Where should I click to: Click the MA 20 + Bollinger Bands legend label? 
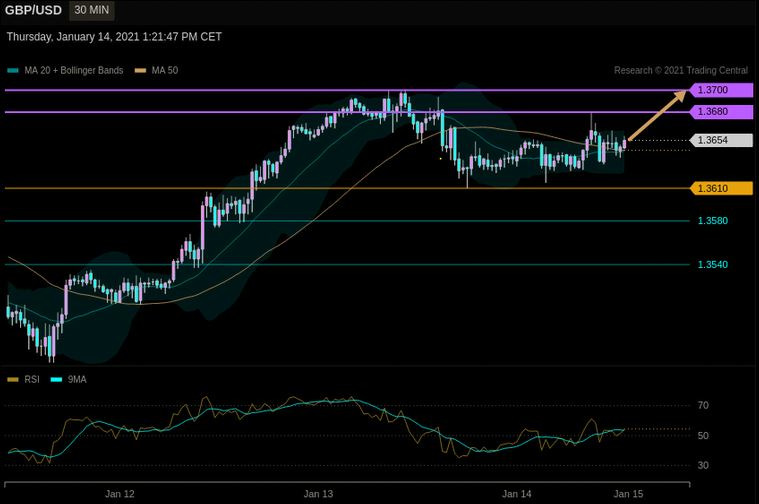(x=74, y=71)
